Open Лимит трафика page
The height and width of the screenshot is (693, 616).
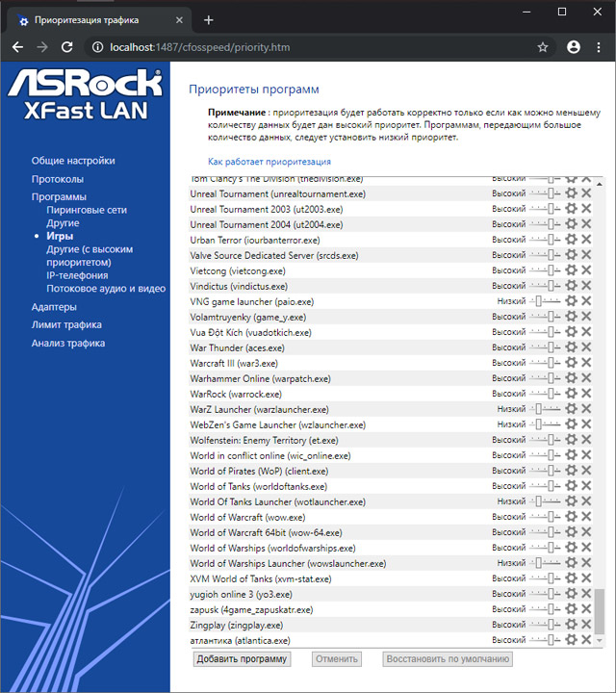66,324
